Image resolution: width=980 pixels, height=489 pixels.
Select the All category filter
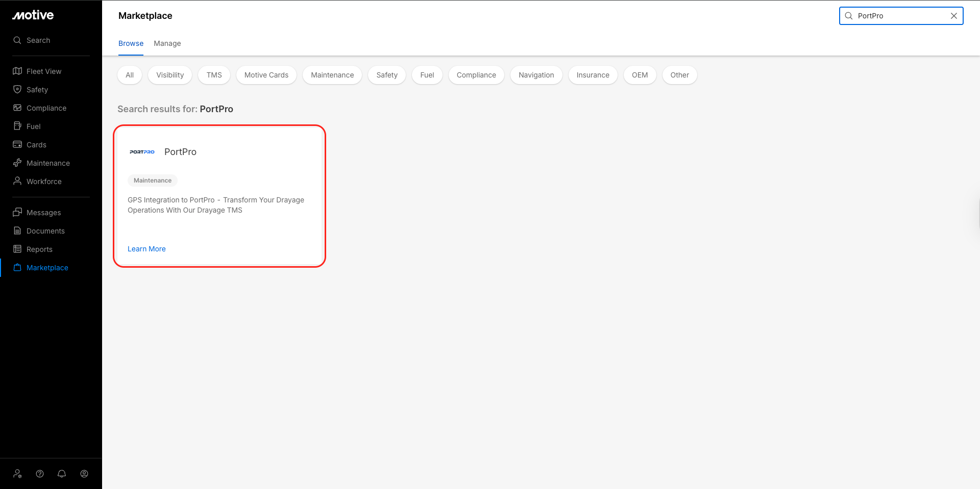[130, 75]
